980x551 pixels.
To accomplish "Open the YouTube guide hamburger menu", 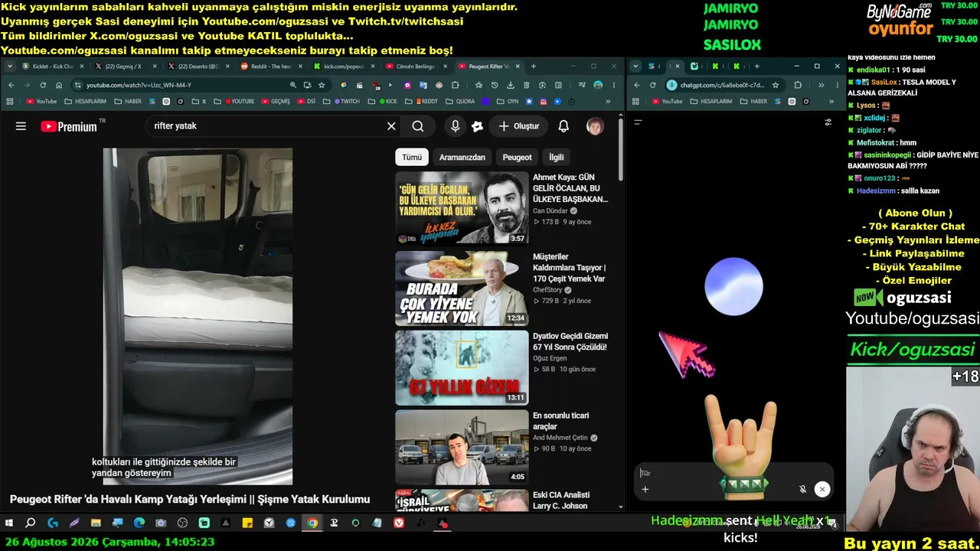I will [x=21, y=126].
